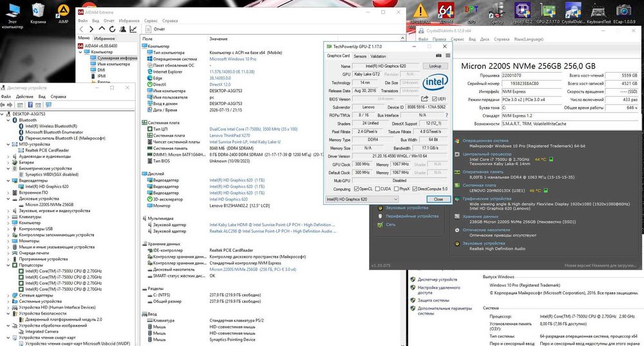Select Micron 2200S NVMe 256GB in Device Manager
The height and width of the screenshot is (346, 644).
pos(50,205)
